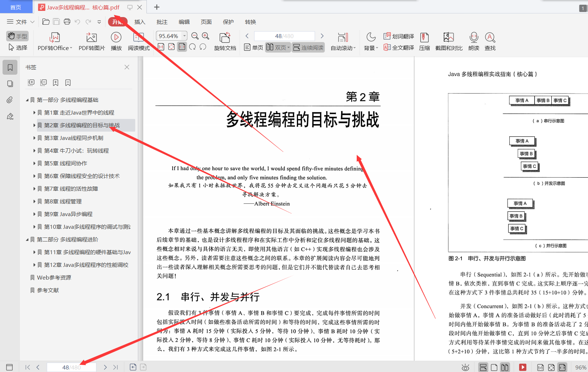Go to the first page in status bar

click(x=28, y=367)
